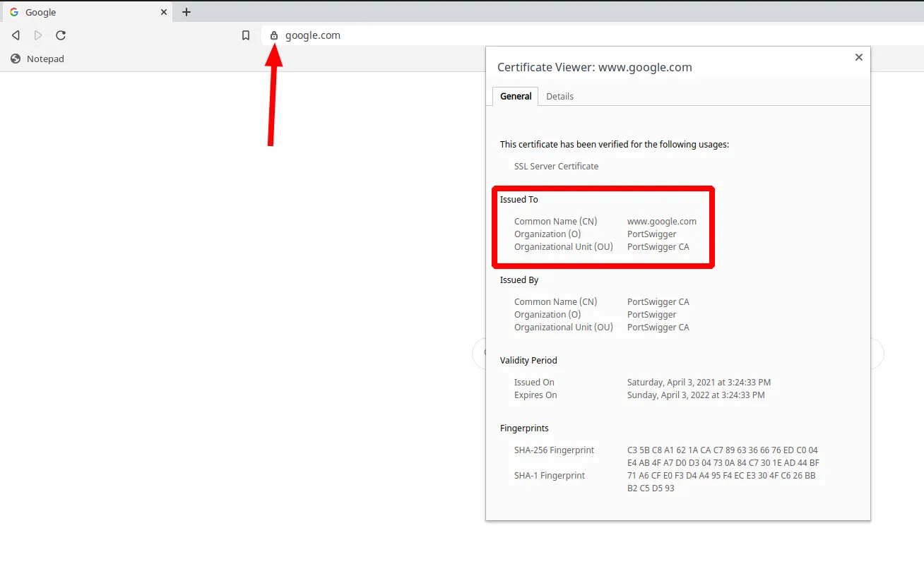This screenshot has height=576, width=924.
Task: Click the browser back navigation arrow
Action: tap(16, 35)
